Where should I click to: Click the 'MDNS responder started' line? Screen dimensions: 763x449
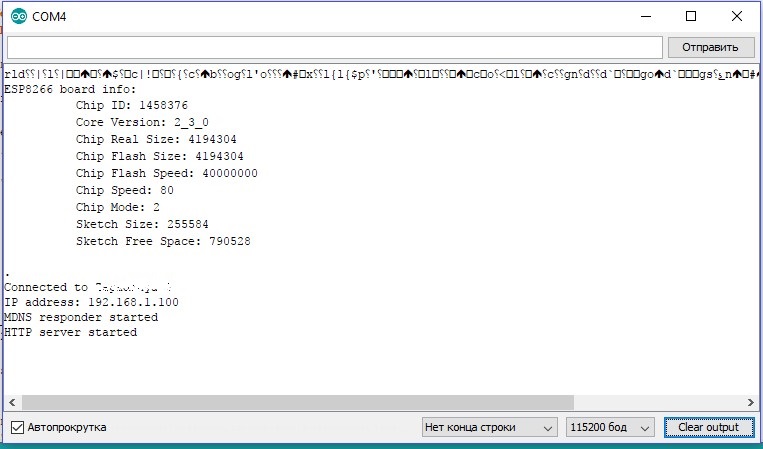81,317
